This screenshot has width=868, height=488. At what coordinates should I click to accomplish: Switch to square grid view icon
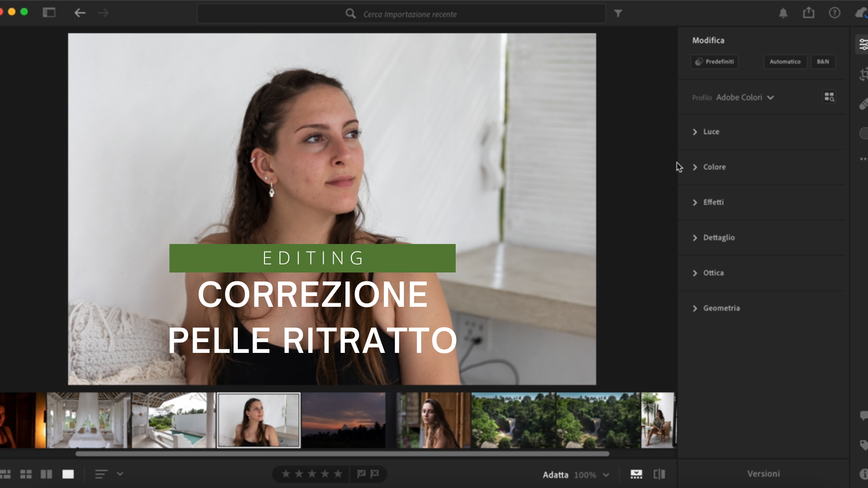(x=26, y=474)
